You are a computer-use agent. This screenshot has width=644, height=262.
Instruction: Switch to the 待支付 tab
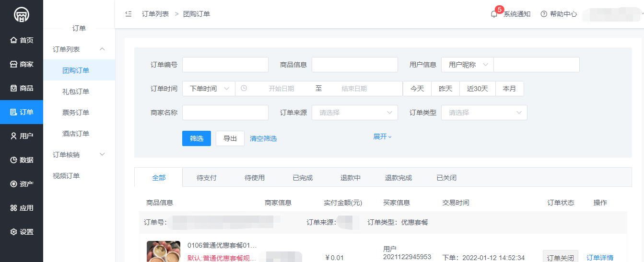pos(207,178)
